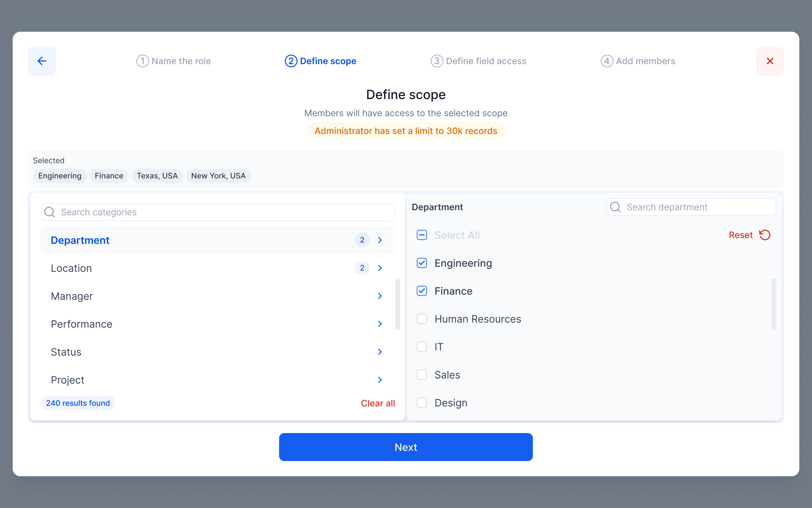Select the Performance category row

pos(218,324)
